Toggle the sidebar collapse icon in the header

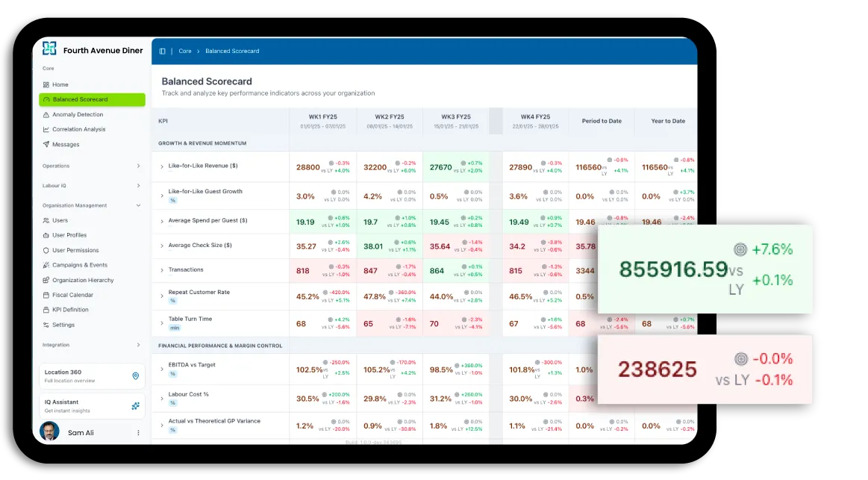click(x=162, y=51)
